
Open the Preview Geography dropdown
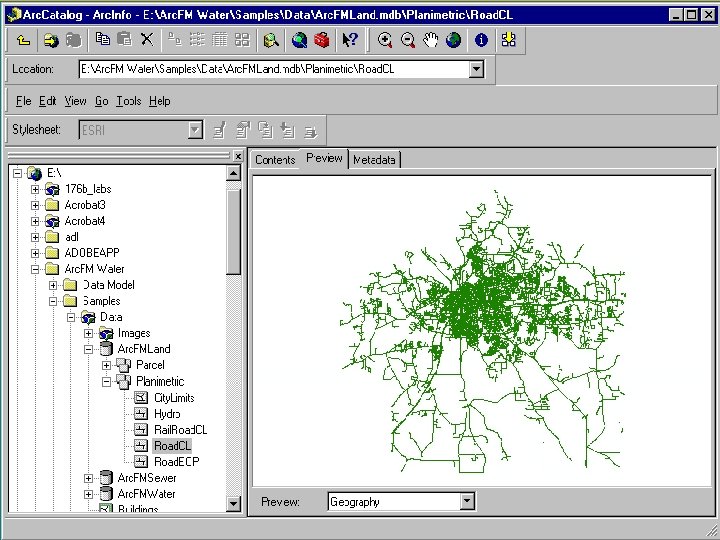point(467,501)
